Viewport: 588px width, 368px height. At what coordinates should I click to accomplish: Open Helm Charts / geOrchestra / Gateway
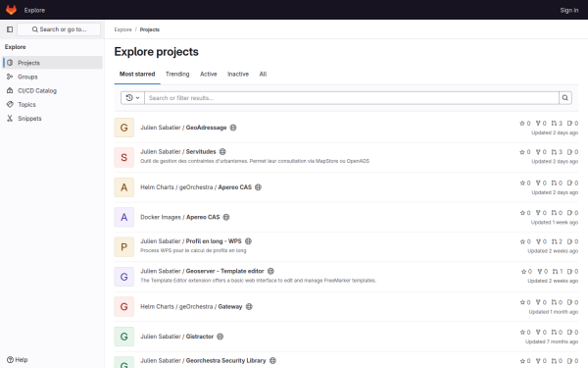tap(191, 307)
